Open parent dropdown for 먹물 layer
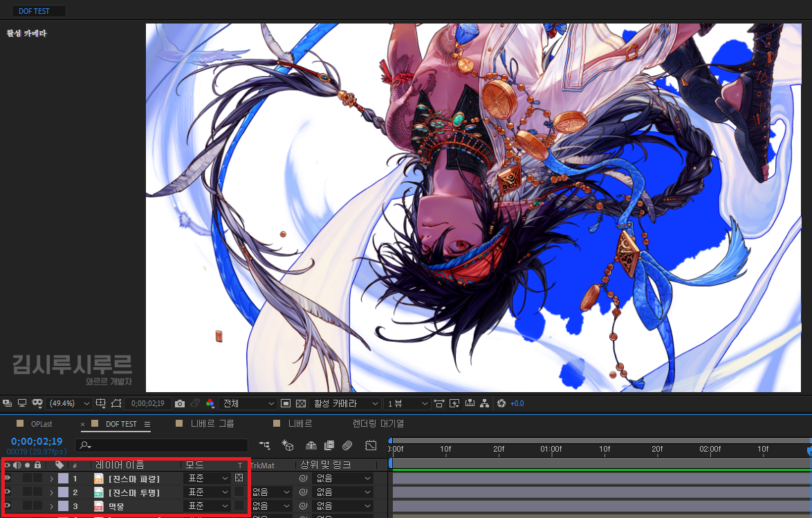This screenshot has width=812, height=518. pos(343,506)
